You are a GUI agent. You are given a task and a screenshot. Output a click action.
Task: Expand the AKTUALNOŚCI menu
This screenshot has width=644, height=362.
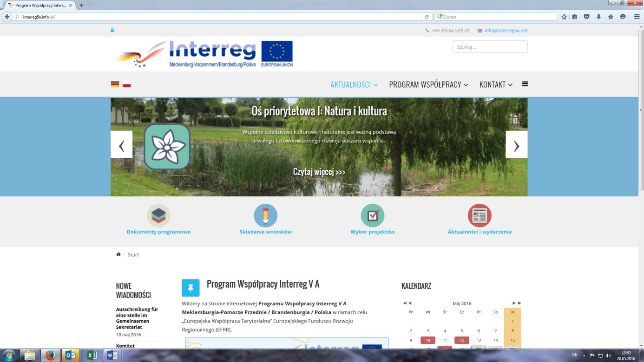[354, 84]
